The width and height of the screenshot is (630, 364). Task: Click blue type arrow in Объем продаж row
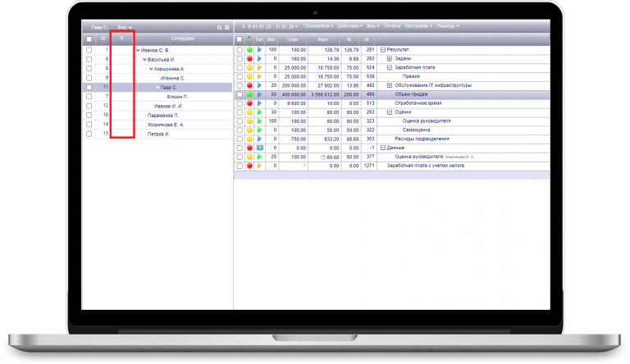(x=259, y=94)
